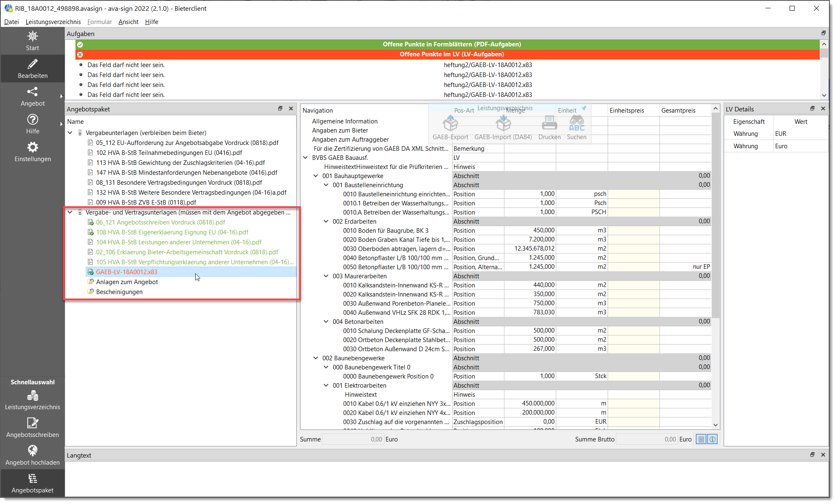Click the GAEB-Import (DA84) icon
Screen dimensions: 836x504
[503, 123]
